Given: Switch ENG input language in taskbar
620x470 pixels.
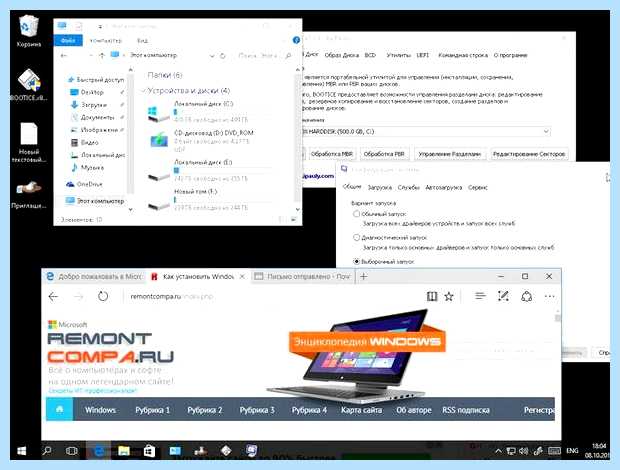Looking at the screenshot, I should click(x=572, y=451).
